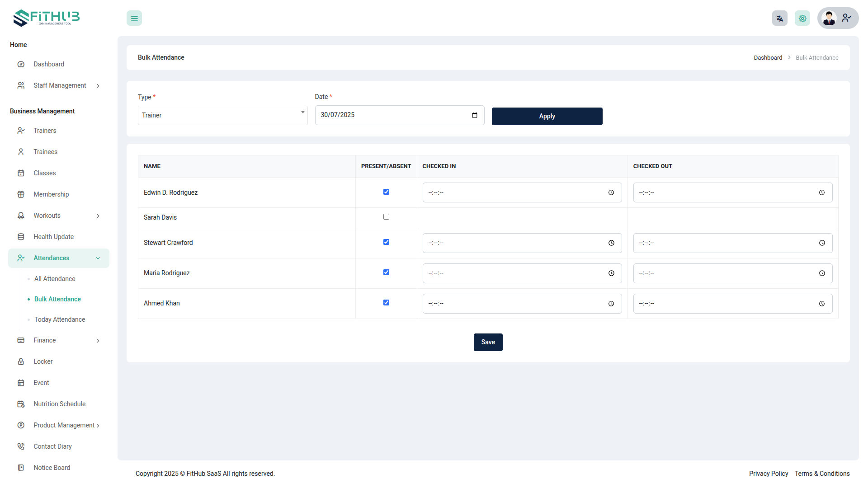Go to All Attendance page
The width and height of the screenshot is (868, 488).
55,279
